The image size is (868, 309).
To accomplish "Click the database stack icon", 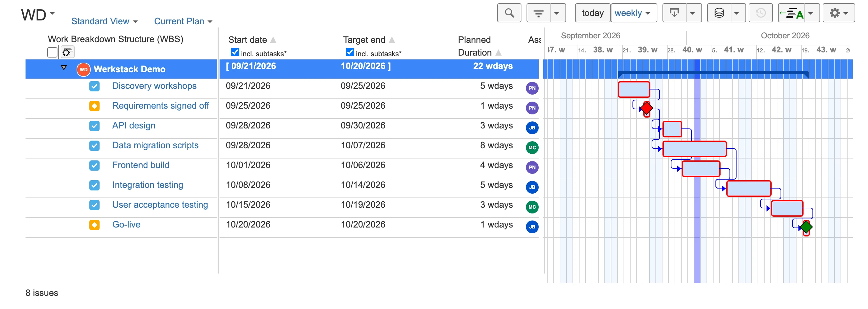I will tap(719, 13).
